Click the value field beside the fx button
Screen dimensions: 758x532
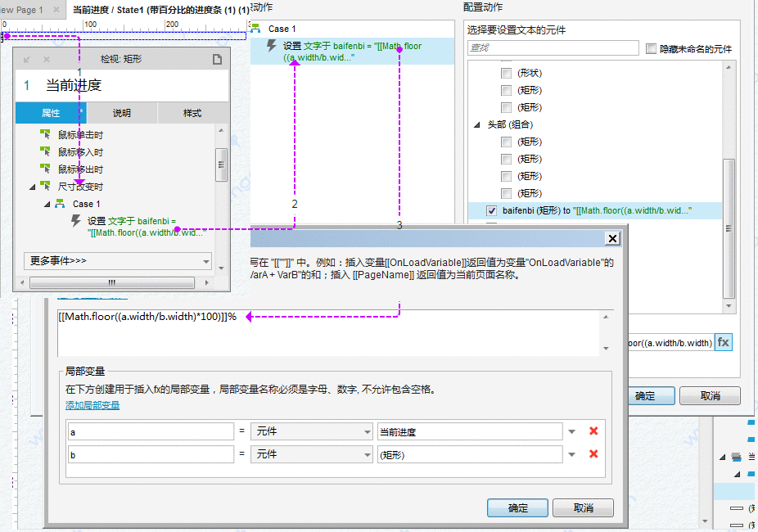point(670,343)
